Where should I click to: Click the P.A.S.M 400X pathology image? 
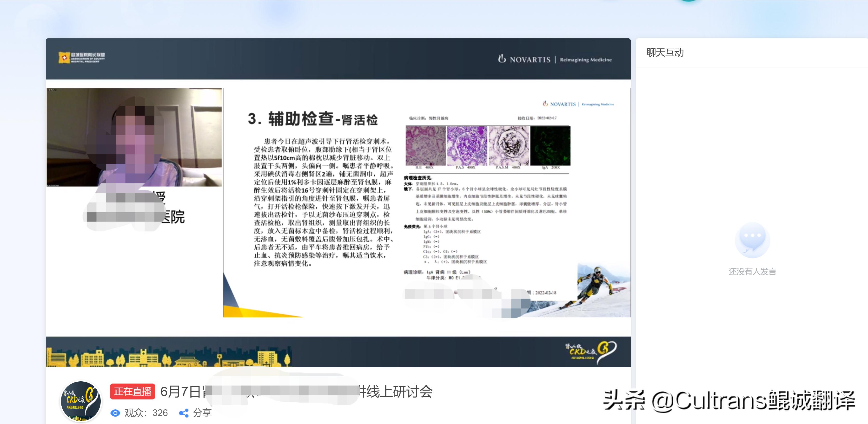pos(509,146)
